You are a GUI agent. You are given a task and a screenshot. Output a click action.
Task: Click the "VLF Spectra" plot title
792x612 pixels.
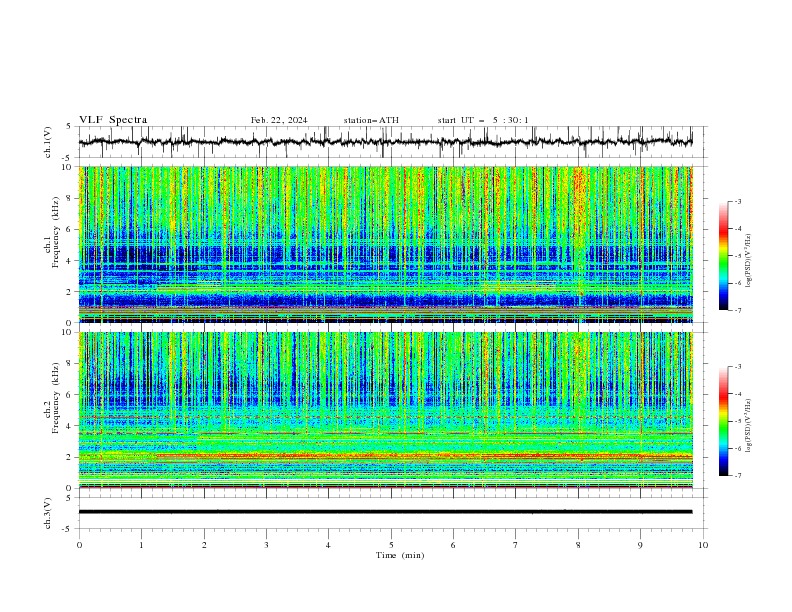tap(113, 120)
